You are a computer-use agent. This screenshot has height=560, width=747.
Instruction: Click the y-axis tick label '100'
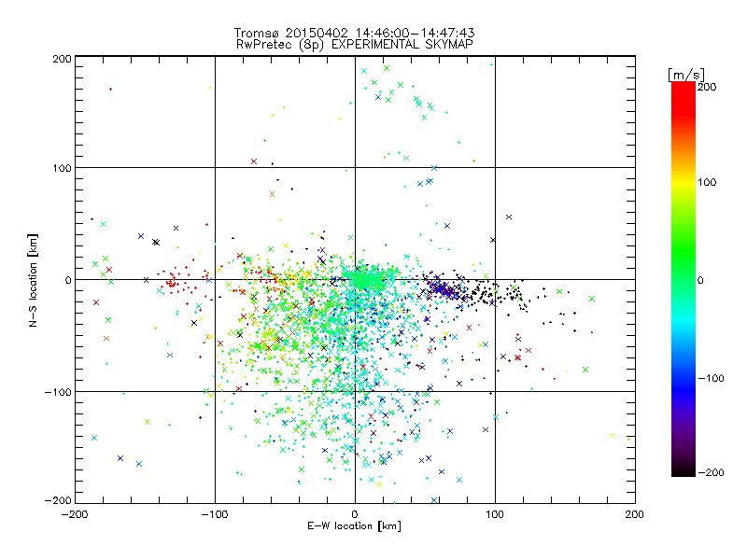tap(62, 168)
